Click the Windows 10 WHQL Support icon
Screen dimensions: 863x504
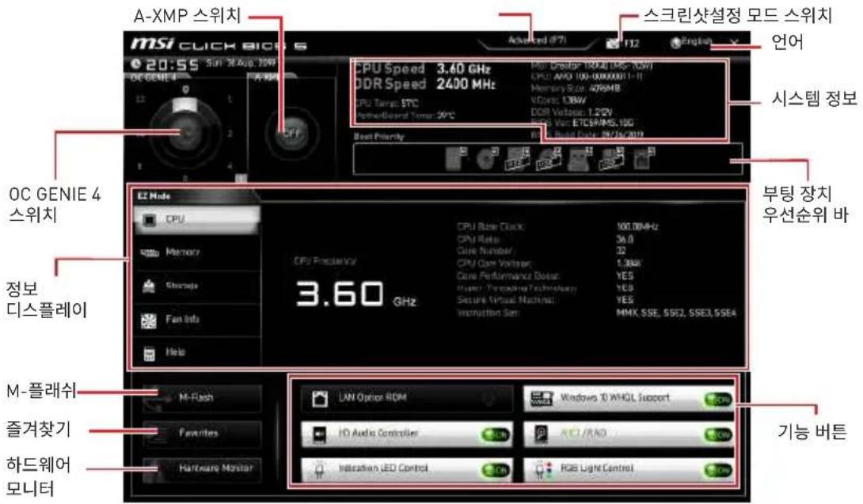click(541, 398)
